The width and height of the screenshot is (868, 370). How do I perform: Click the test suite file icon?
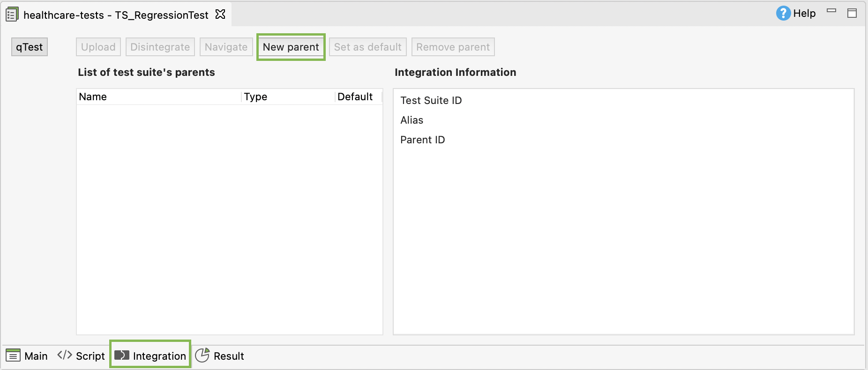pyautogui.click(x=12, y=15)
